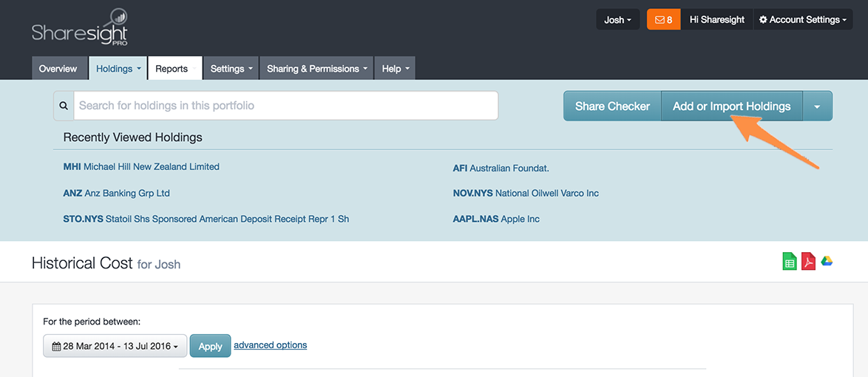Click Add or Import Holdings button
868x377 pixels.
(732, 106)
